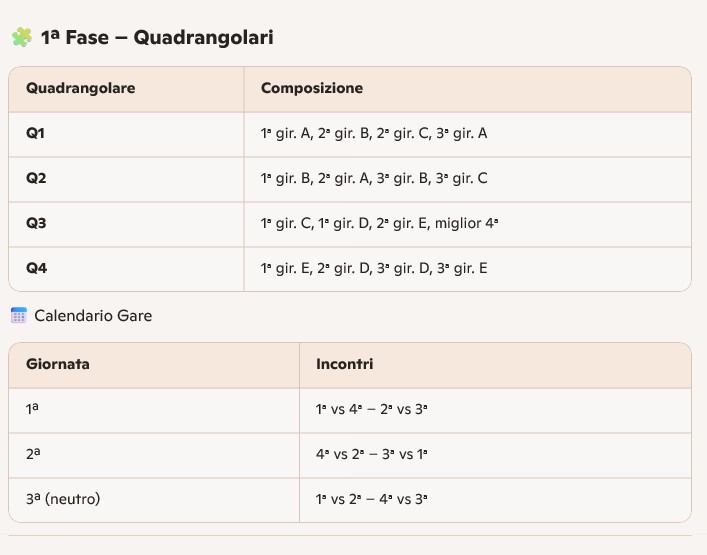Select the 1ª giornata row cell
The width and height of the screenshot is (707, 555).
[x=33, y=409]
